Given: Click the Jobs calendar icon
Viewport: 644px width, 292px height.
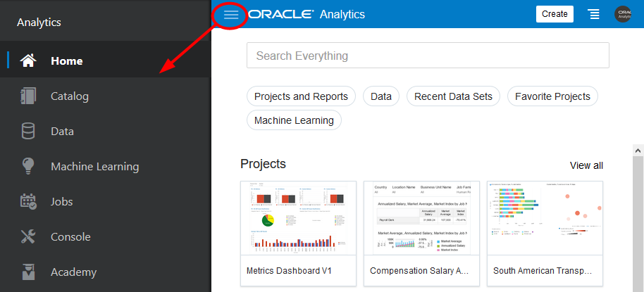Looking at the screenshot, I should pos(28,202).
